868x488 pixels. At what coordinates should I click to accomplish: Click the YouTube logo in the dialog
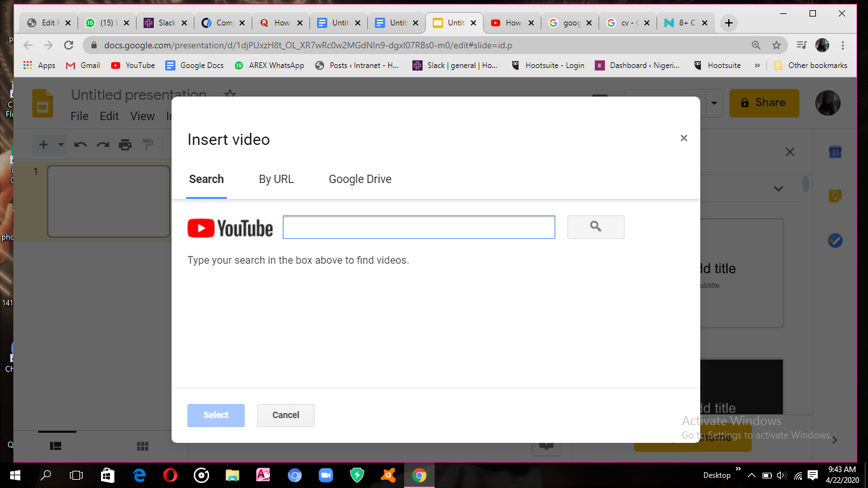pos(230,228)
